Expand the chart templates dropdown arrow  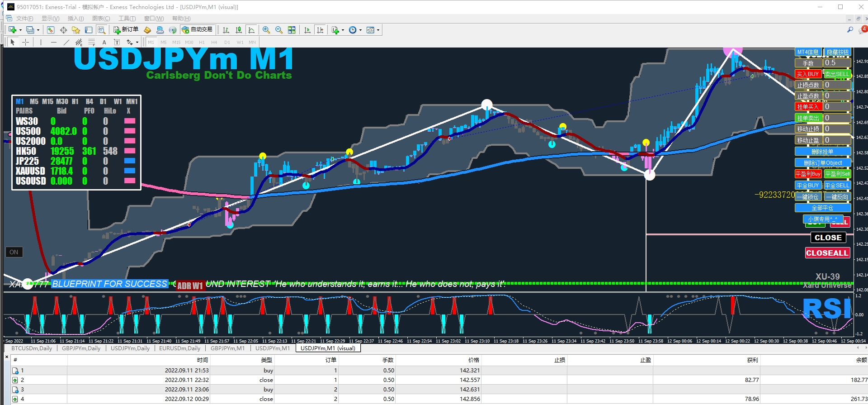click(378, 30)
